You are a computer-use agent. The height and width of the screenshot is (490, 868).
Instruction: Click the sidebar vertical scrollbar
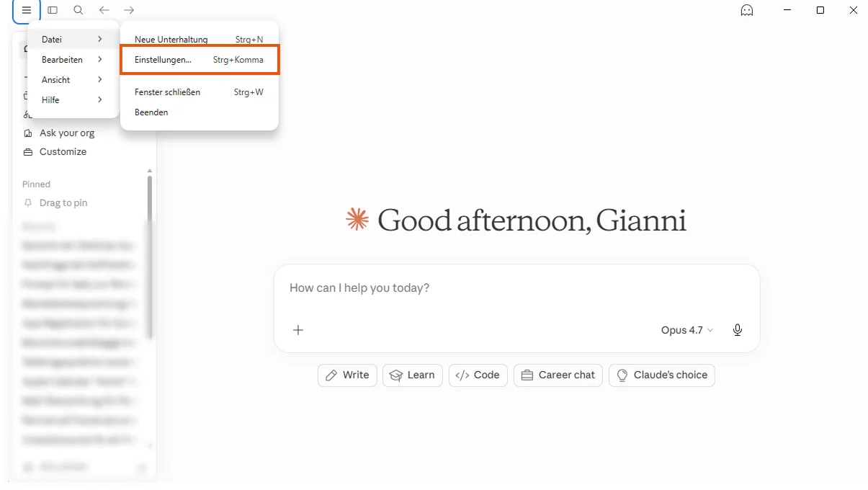pyautogui.click(x=150, y=258)
